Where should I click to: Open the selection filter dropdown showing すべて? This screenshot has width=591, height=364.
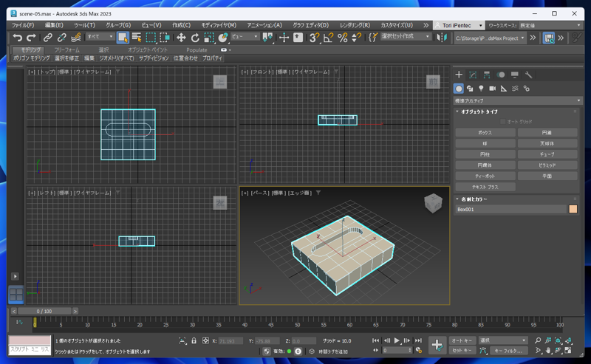(x=100, y=37)
